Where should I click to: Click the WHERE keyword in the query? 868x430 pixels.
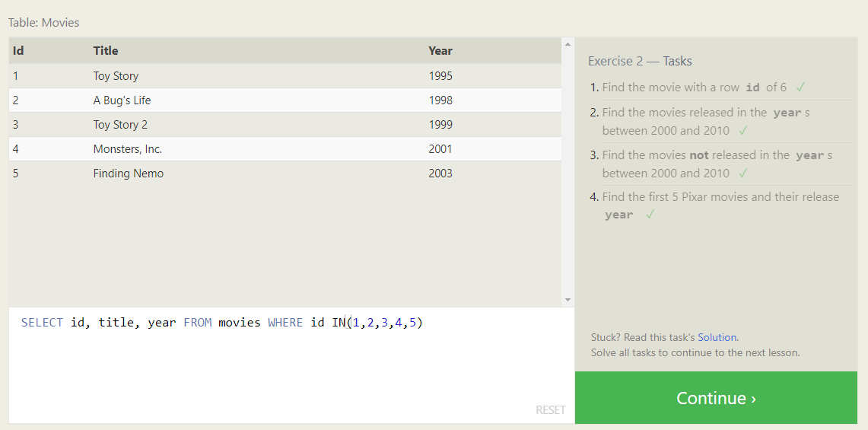point(285,323)
